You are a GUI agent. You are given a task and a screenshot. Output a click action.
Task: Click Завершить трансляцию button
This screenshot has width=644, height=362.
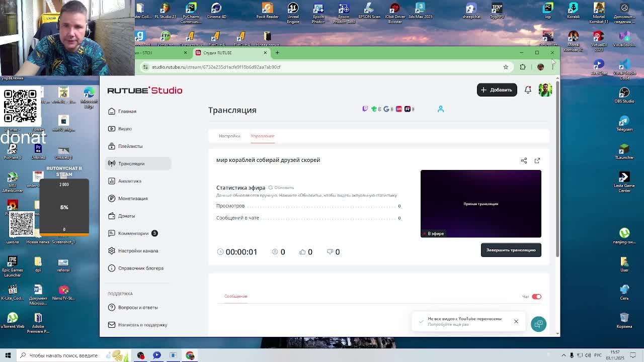[x=511, y=250]
